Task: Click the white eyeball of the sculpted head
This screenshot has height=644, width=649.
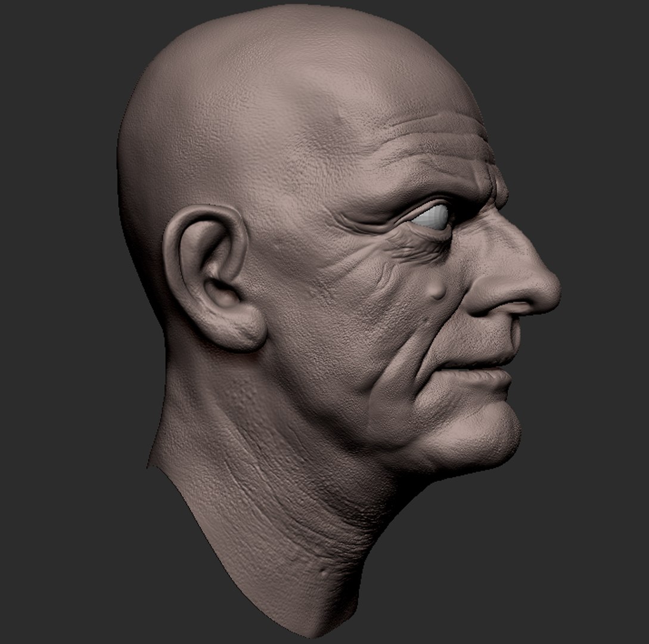Action: [431, 217]
